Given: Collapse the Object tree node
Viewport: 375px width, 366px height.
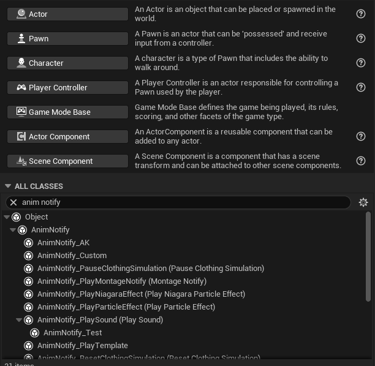Looking at the screenshot, I should click(6, 217).
